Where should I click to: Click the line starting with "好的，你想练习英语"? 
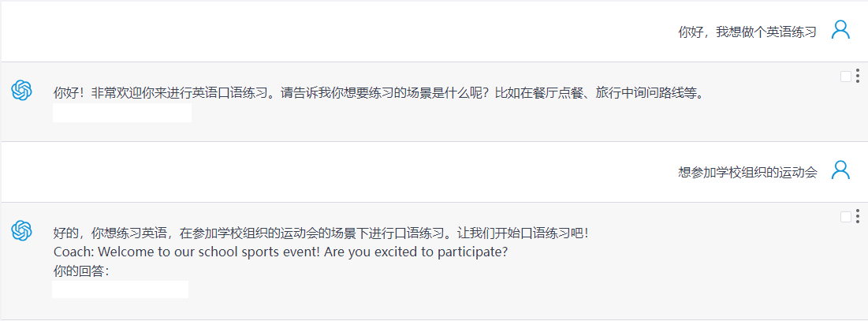tap(321, 233)
